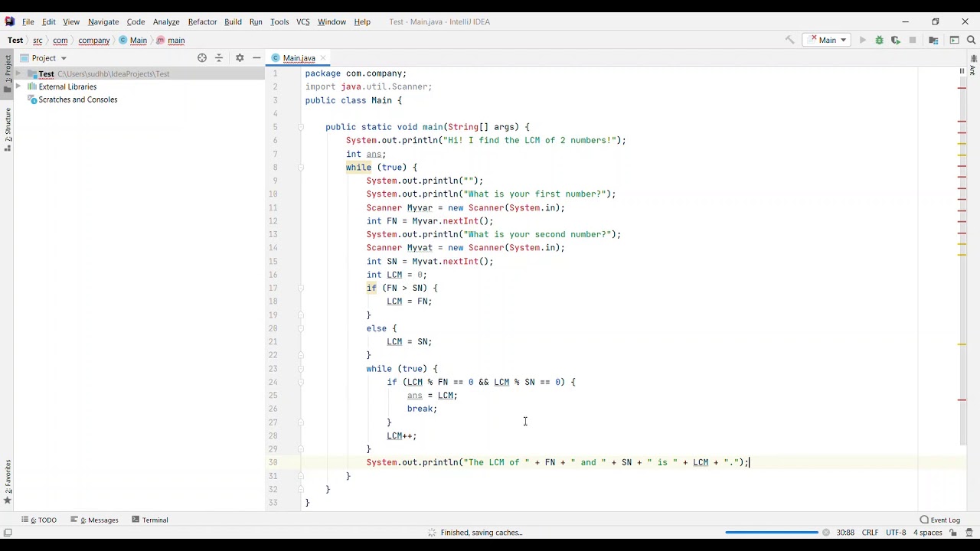Viewport: 980px width, 551px height.
Task: Expand the Test project folder
Action: [18, 73]
